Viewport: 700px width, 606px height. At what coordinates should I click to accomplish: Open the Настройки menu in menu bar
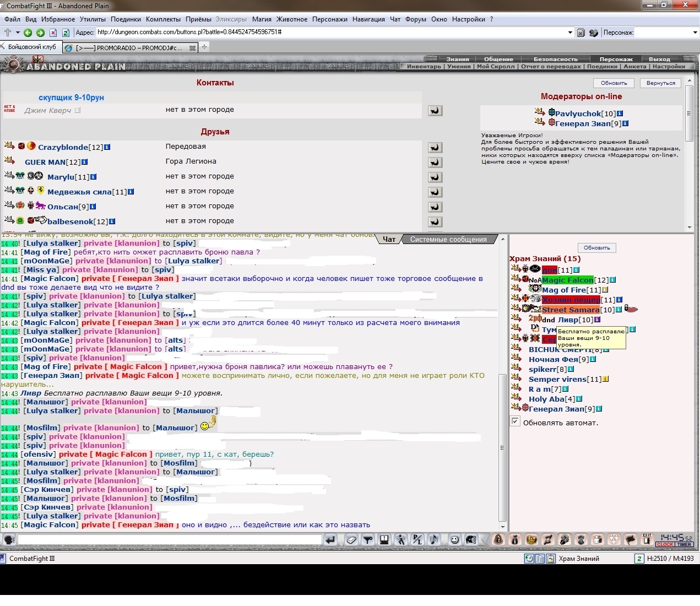(x=469, y=19)
